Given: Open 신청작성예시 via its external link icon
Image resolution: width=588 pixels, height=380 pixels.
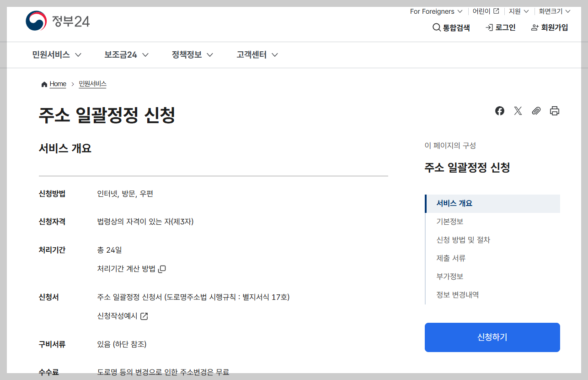Looking at the screenshot, I should click(144, 316).
